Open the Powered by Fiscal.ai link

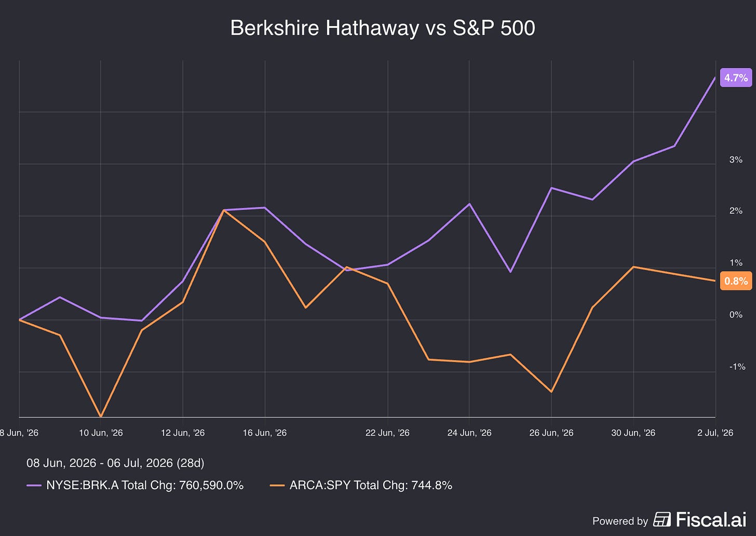[669, 520]
